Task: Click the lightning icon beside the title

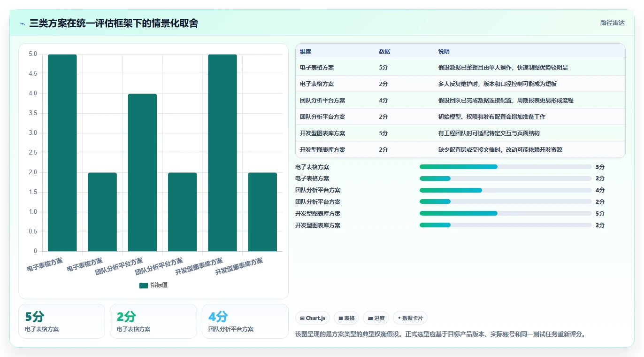Action: [22, 23]
